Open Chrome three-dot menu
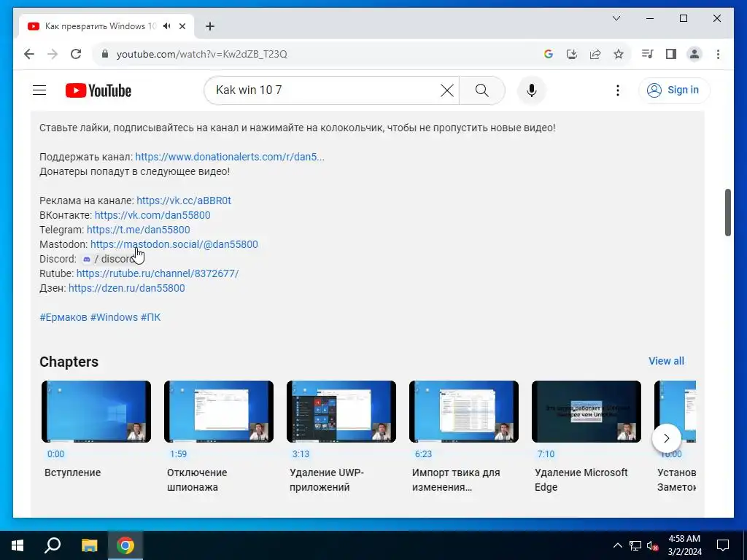 click(x=718, y=54)
